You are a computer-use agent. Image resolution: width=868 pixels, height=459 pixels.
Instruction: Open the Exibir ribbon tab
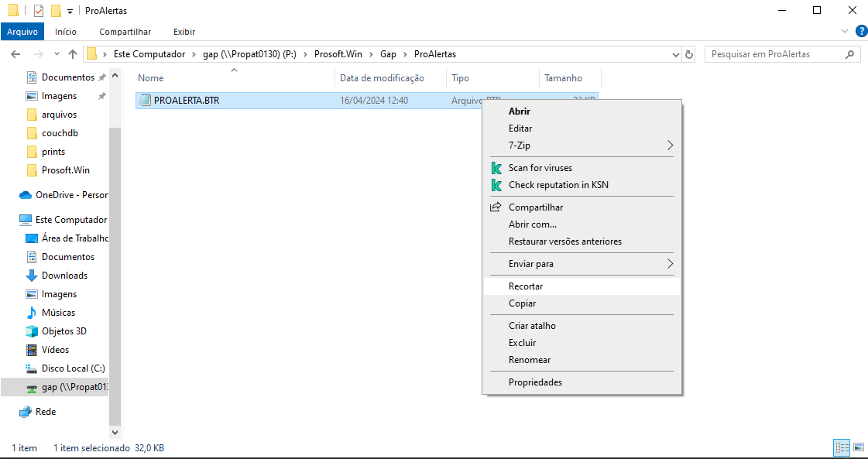pos(184,32)
